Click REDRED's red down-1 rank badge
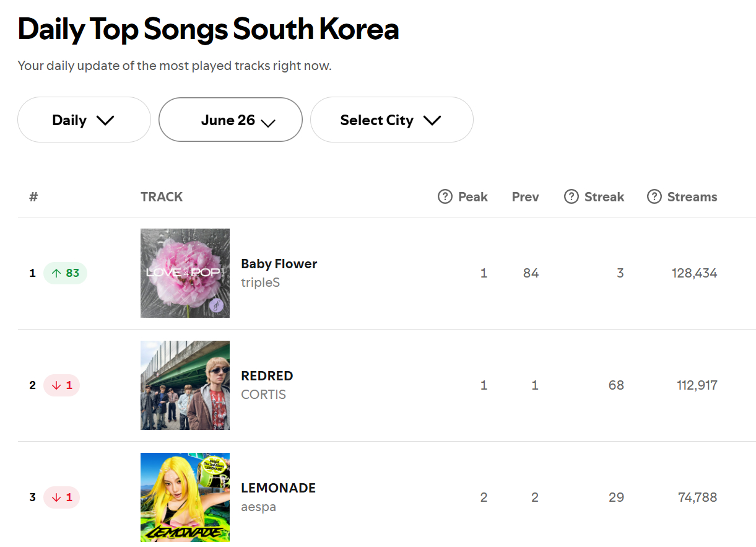 tap(61, 385)
